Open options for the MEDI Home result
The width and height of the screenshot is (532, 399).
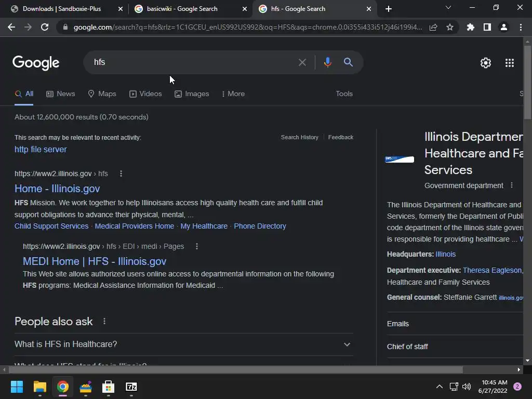(197, 246)
